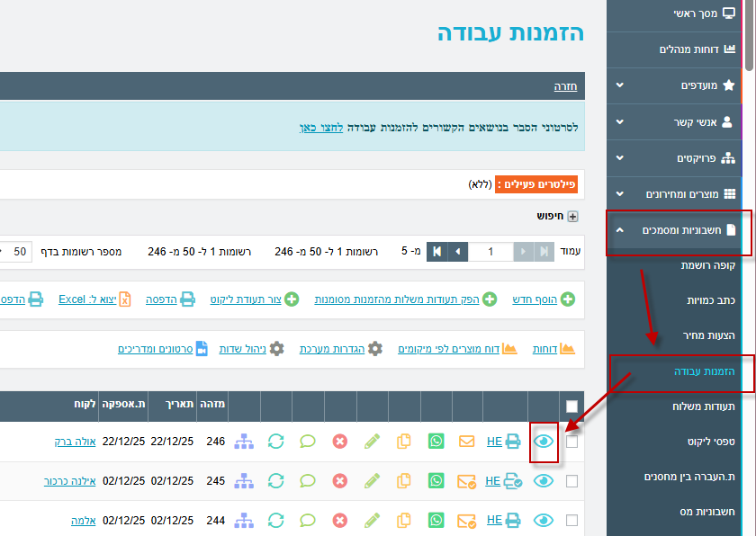
Task: Click the speech bubble comment icon for order 244
Action: [x=308, y=520]
